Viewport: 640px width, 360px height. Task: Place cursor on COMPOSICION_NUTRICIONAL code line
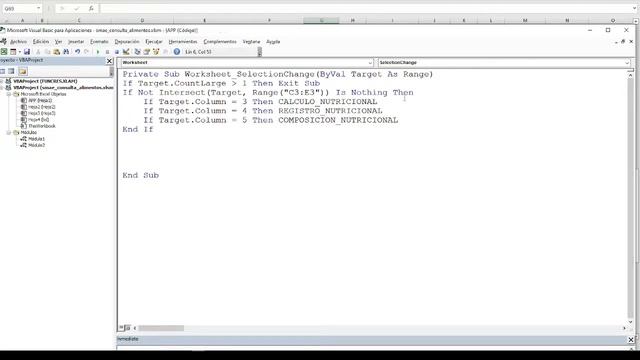[270, 120]
